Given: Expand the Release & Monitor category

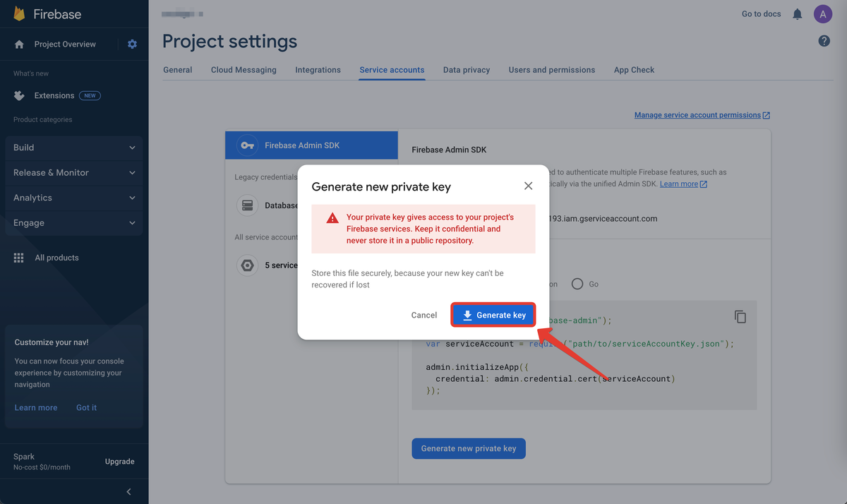Looking at the screenshot, I should (74, 173).
